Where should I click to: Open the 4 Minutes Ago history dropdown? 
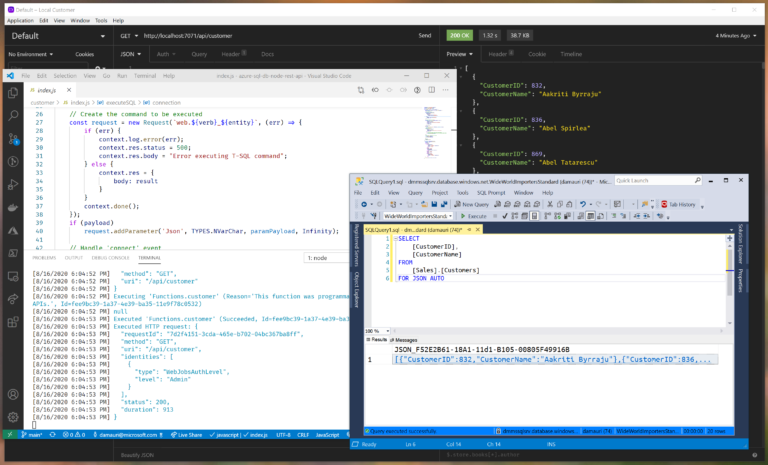coord(736,36)
